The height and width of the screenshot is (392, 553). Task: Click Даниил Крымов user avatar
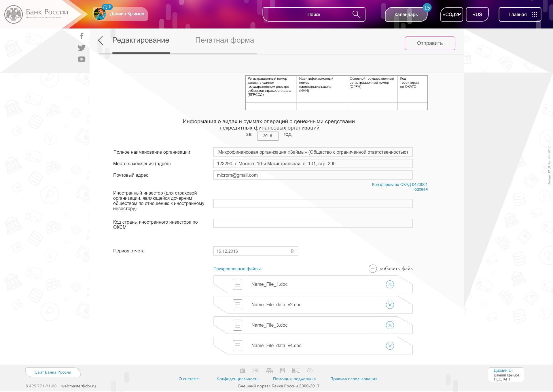(x=100, y=14)
